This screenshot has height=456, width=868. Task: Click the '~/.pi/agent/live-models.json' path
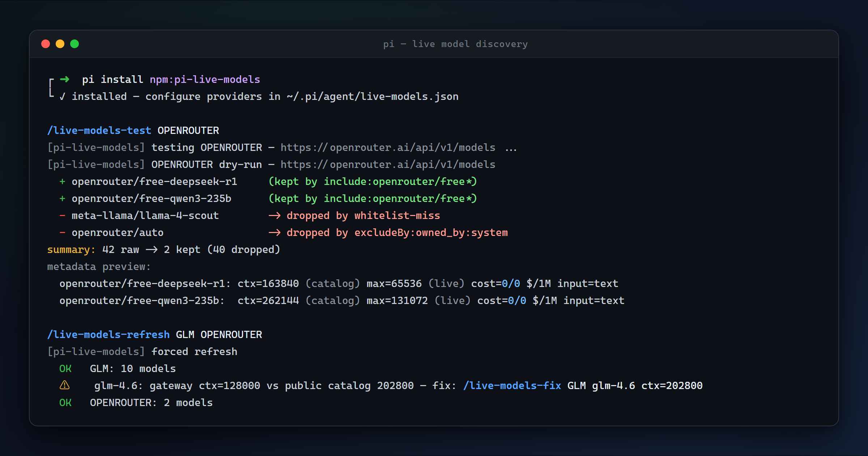(373, 97)
